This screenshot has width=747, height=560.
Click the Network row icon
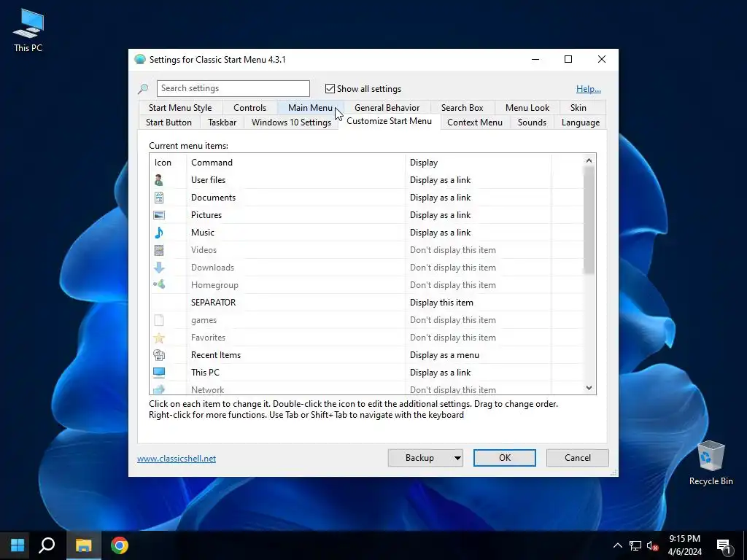(158, 389)
